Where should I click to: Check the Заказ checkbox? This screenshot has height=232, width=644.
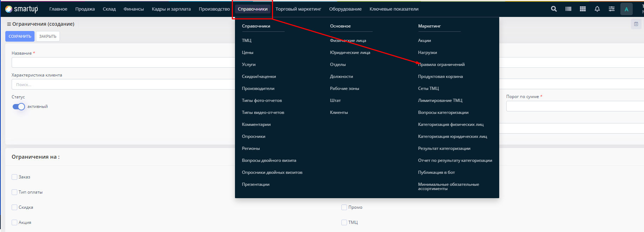pos(14,177)
